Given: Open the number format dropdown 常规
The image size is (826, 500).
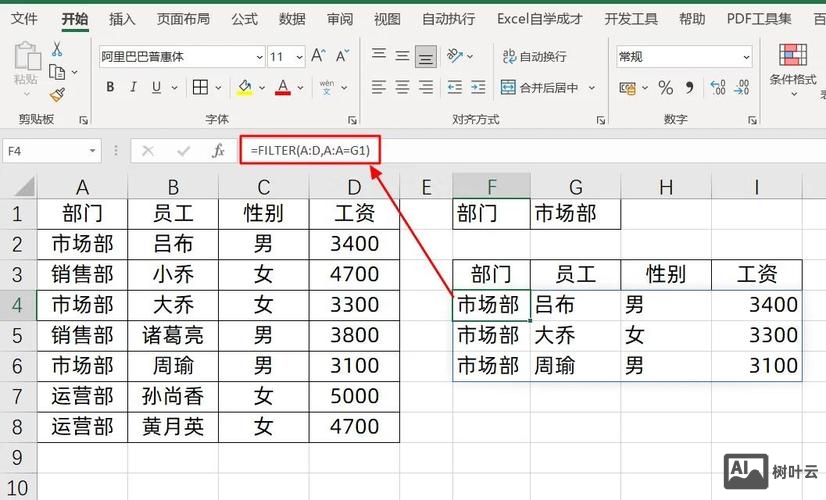Looking at the screenshot, I should [x=746, y=57].
